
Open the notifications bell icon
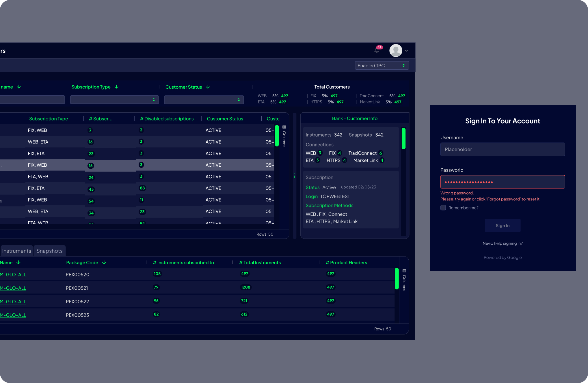pos(376,51)
